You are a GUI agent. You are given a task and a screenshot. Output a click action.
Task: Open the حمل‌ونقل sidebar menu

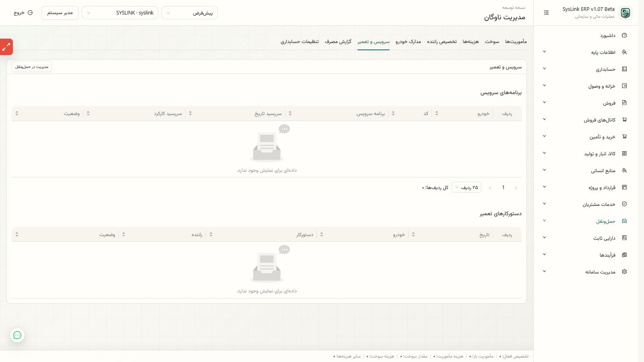pos(586,221)
